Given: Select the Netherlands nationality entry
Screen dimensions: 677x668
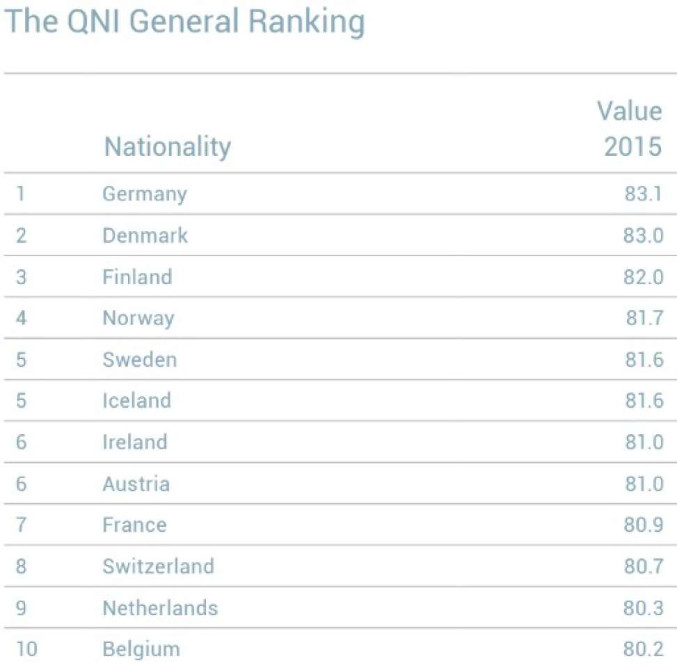Looking at the screenshot, I should click(x=160, y=608).
